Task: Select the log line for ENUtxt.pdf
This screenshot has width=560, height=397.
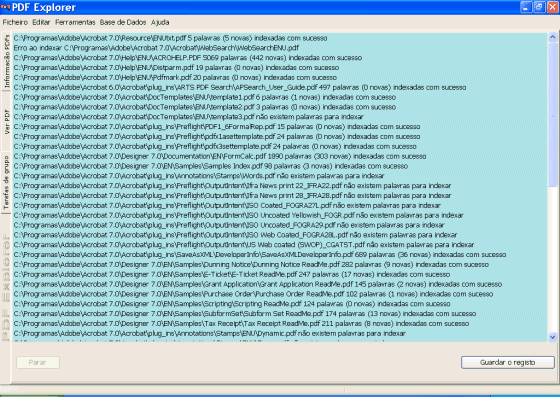Action: [x=170, y=38]
